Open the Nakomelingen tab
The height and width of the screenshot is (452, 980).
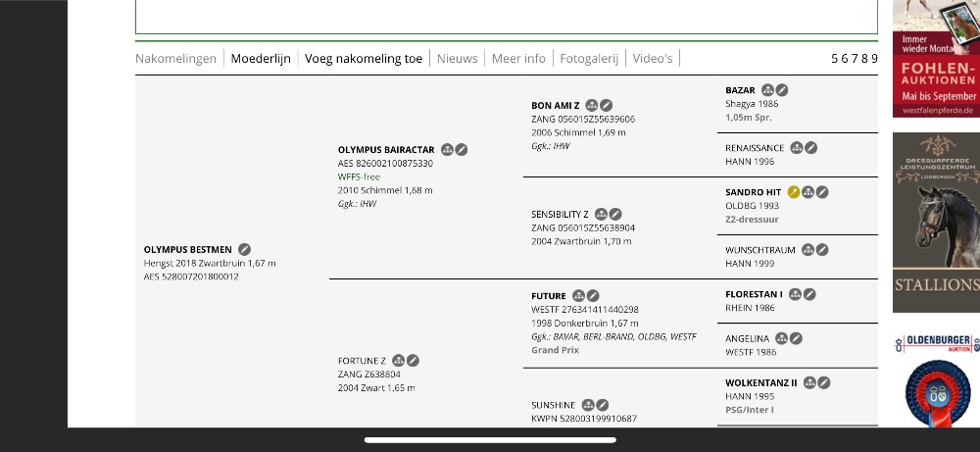point(175,59)
